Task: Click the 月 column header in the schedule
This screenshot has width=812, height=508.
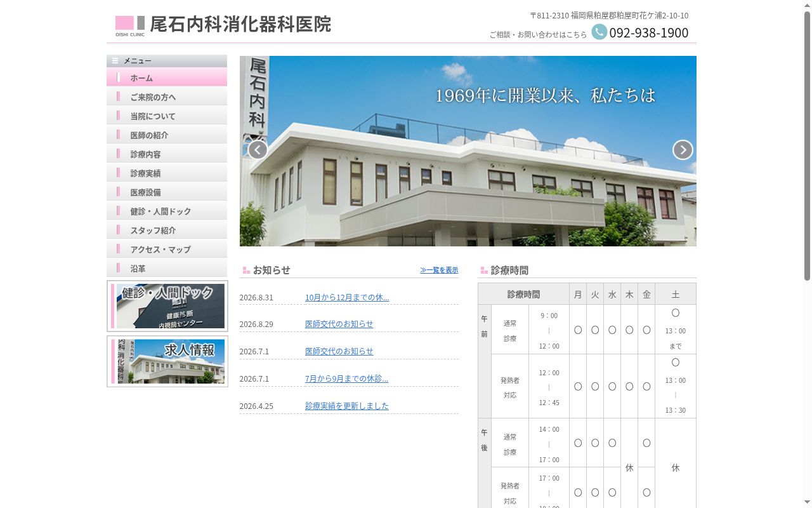Action: [578, 294]
